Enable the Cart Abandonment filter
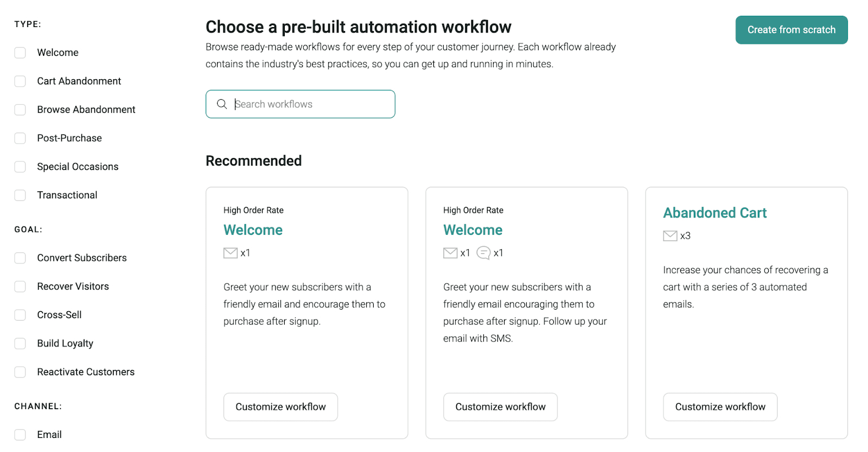 [x=20, y=81]
